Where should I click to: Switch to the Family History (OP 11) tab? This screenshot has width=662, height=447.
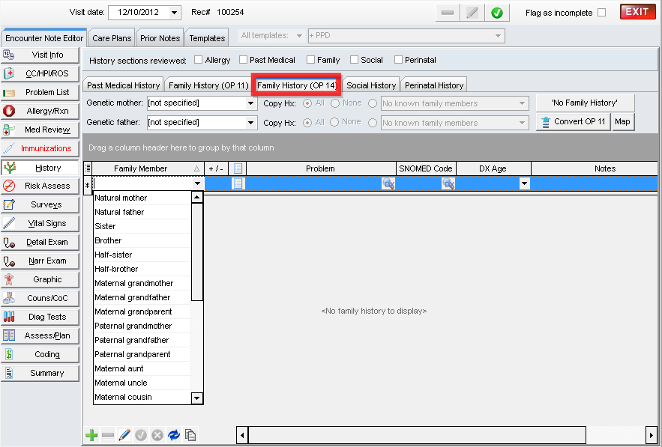point(208,85)
